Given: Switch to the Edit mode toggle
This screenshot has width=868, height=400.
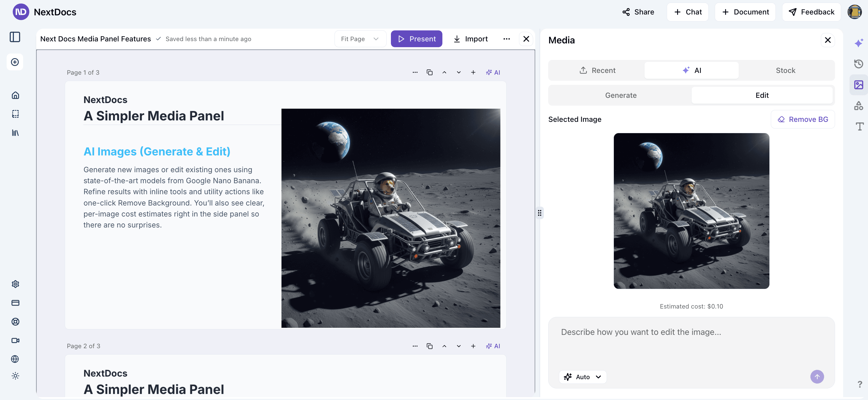Looking at the screenshot, I should pos(762,95).
